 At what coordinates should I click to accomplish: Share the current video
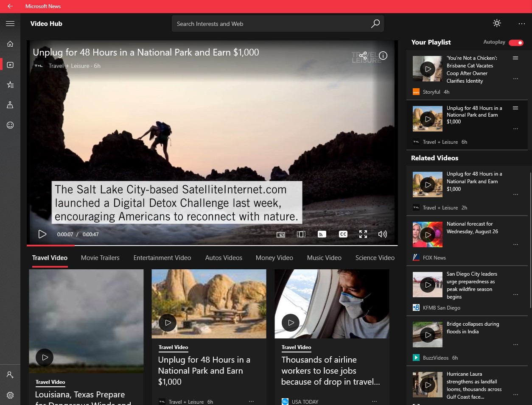[x=363, y=56]
